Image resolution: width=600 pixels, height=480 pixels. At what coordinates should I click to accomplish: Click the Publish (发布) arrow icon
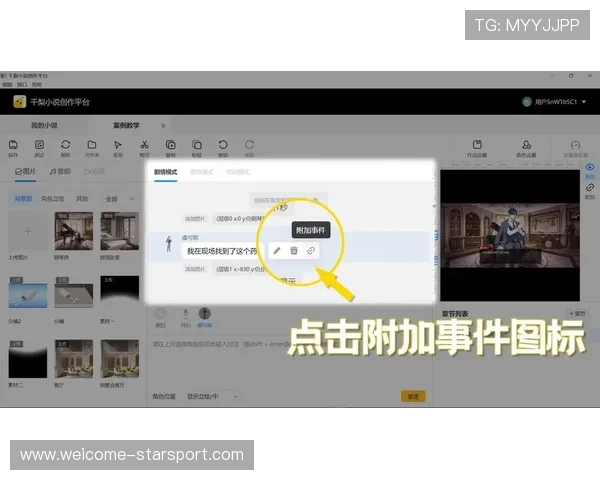pos(118,145)
